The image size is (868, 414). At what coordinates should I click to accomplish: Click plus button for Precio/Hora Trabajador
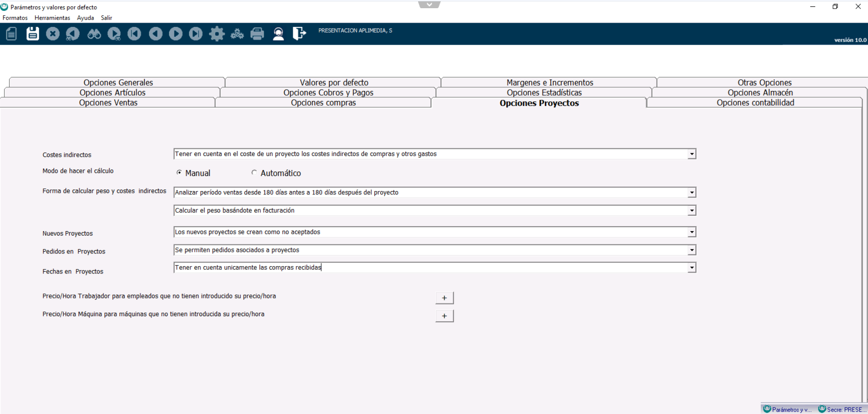[x=444, y=298]
